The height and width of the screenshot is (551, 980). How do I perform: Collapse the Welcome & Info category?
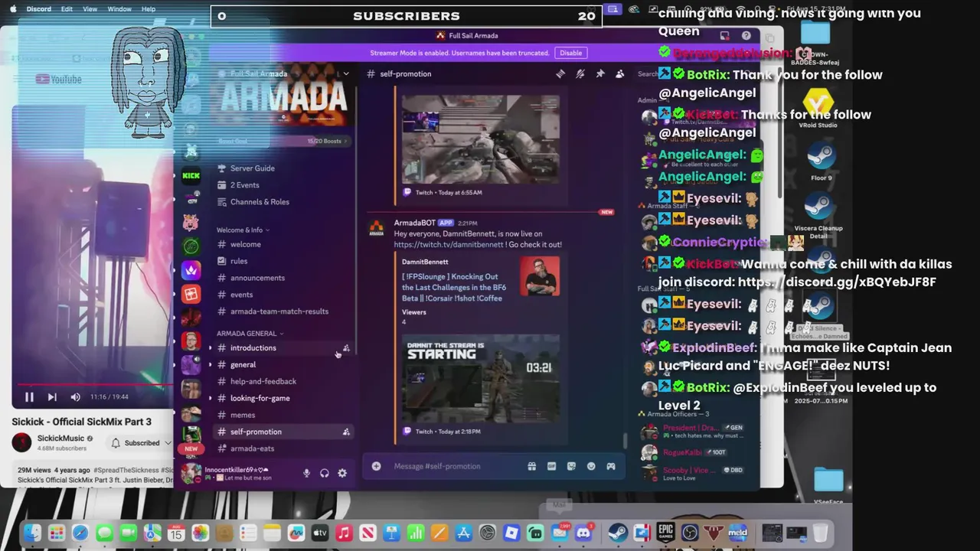coord(243,230)
